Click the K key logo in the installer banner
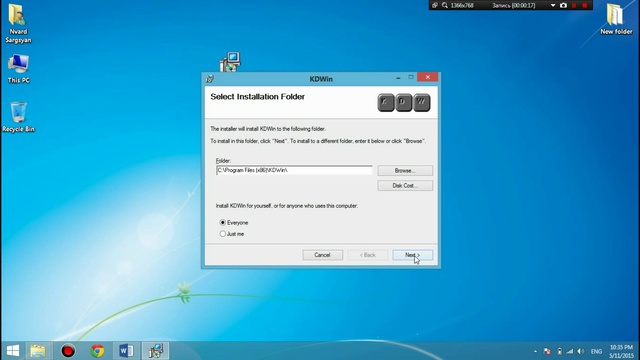The width and height of the screenshot is (640, 360). pyautogui.click(x=386, y=102)
